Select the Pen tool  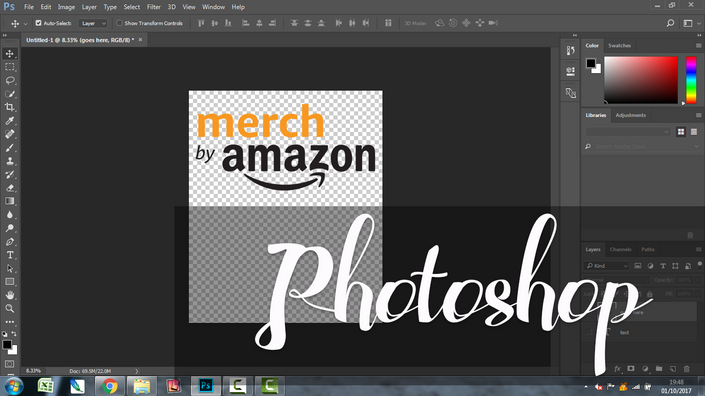pos(9,241)
